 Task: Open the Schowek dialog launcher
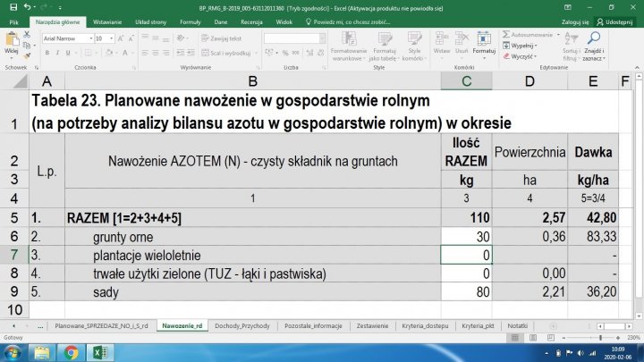[37, 68]
